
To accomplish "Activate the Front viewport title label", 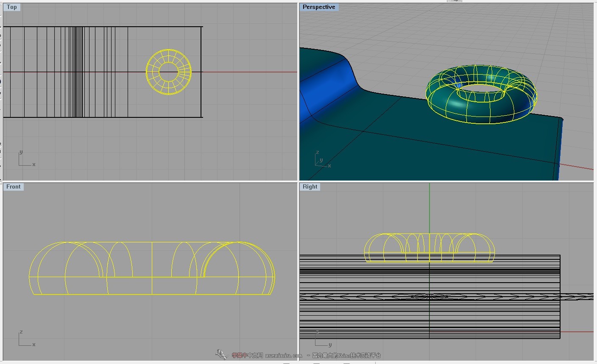I will click(14, 186).
